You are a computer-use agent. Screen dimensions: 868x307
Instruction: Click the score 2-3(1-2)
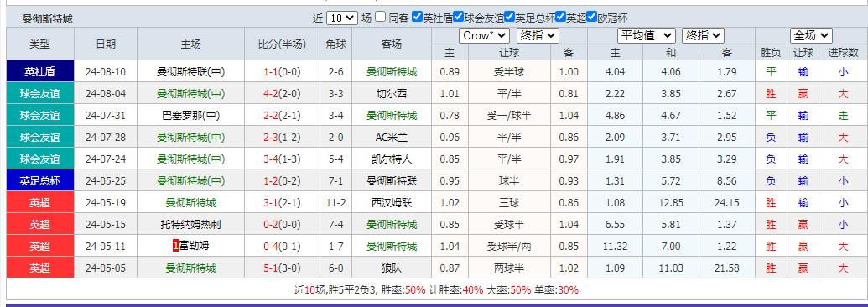(x=283, y=138)
